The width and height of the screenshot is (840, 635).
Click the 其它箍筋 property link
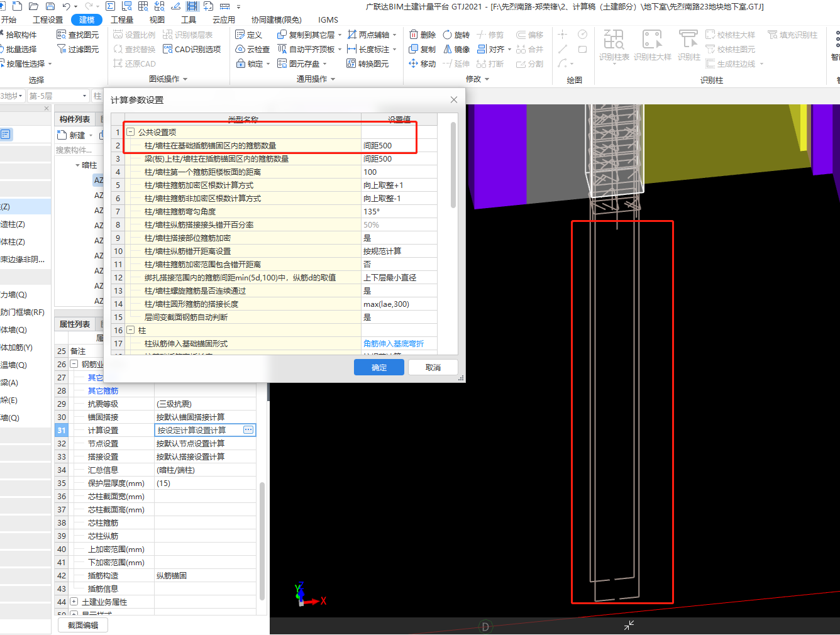pyautogui.click(x=103, y=390)
